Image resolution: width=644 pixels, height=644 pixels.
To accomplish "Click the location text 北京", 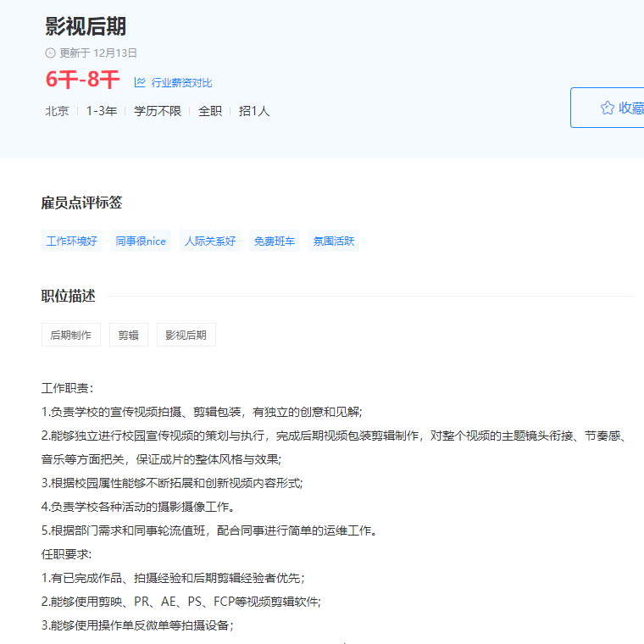I will [x=57, y=111].
